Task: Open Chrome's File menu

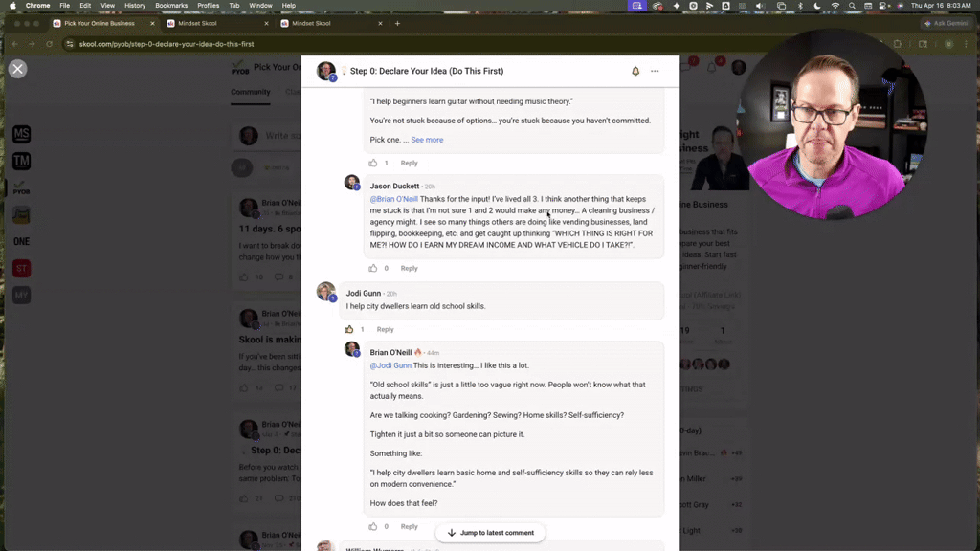Action: tap(64, 6)
